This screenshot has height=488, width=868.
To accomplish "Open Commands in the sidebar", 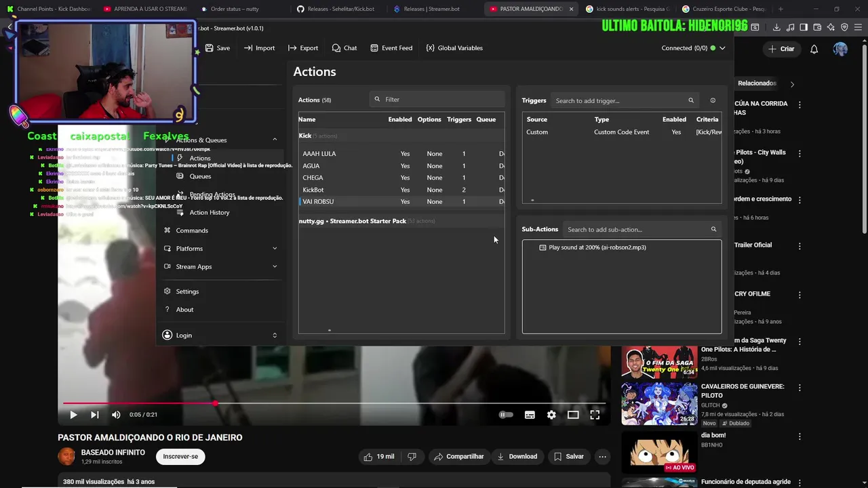I will click(x=192, y=230).
